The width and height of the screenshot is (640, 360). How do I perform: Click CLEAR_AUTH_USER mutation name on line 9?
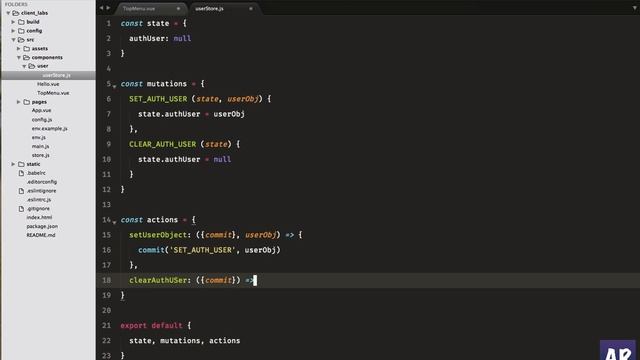click(162, 144)
